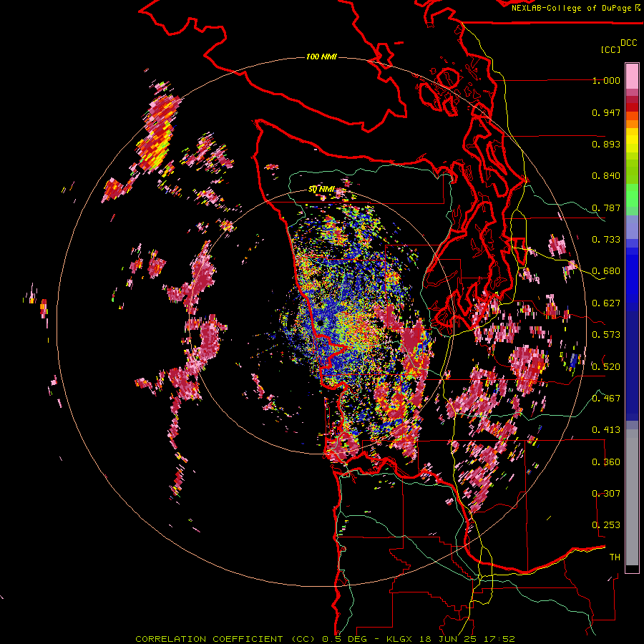Click the DCC legend heading
The height and width of the screenshot is (644, 644).
(629, 43)
